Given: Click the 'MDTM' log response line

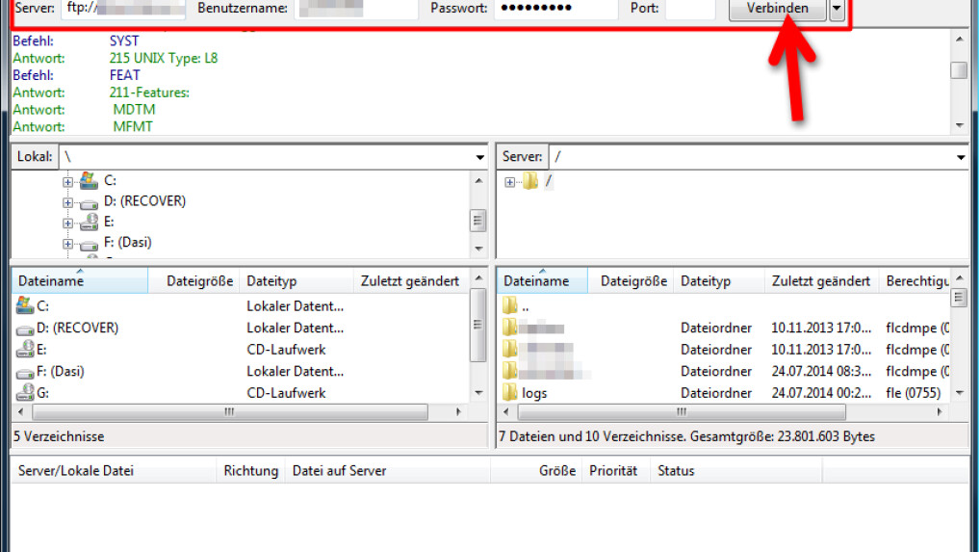Looking at the screenshot, I should click(x=135, y=110).
